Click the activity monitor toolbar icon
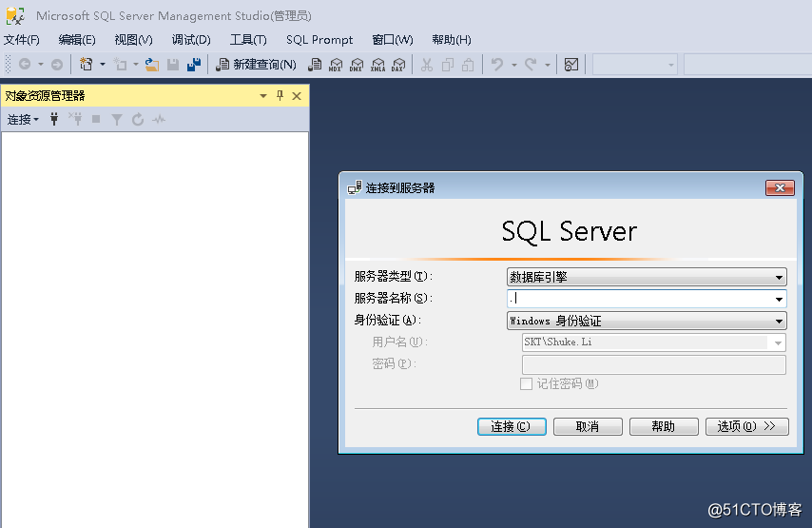 tap(571, 65)
